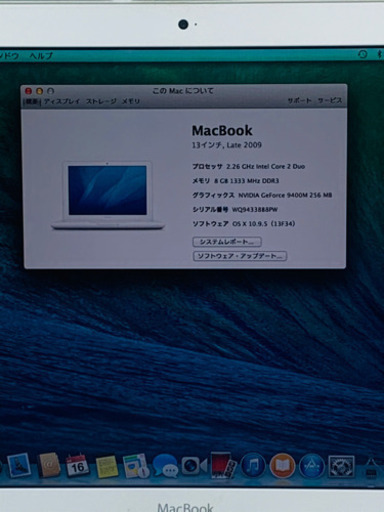Launch the yellow Notes app from the Dock
This screenshot has height=512, width=384.
(107, 466)
